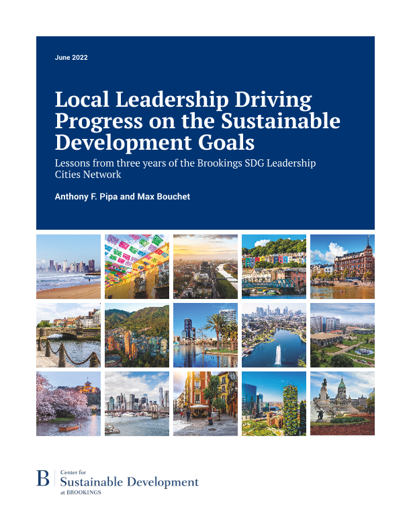Select the colorful paper flags photo
This screenshot has height=532, width=411.
pyautogui.click(x=137, y=267)
